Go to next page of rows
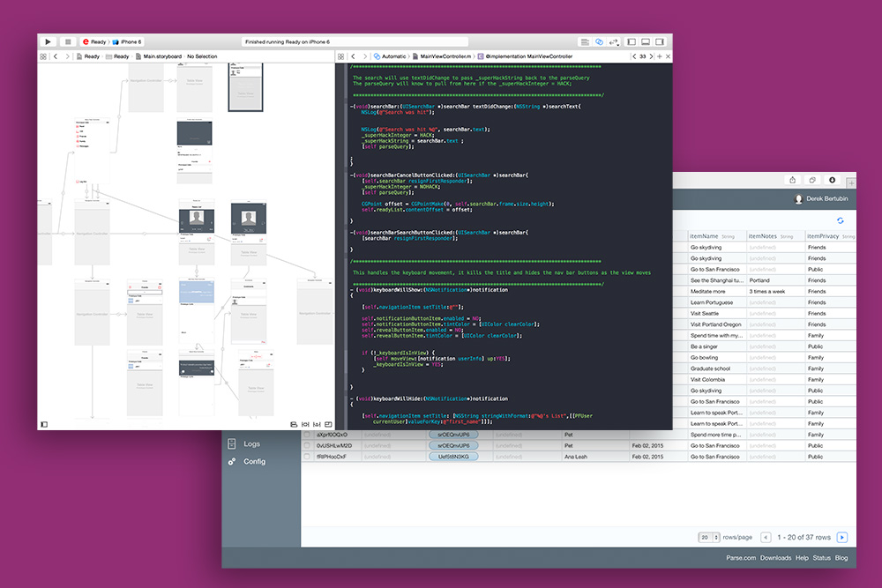 click(x=842, y=537)
